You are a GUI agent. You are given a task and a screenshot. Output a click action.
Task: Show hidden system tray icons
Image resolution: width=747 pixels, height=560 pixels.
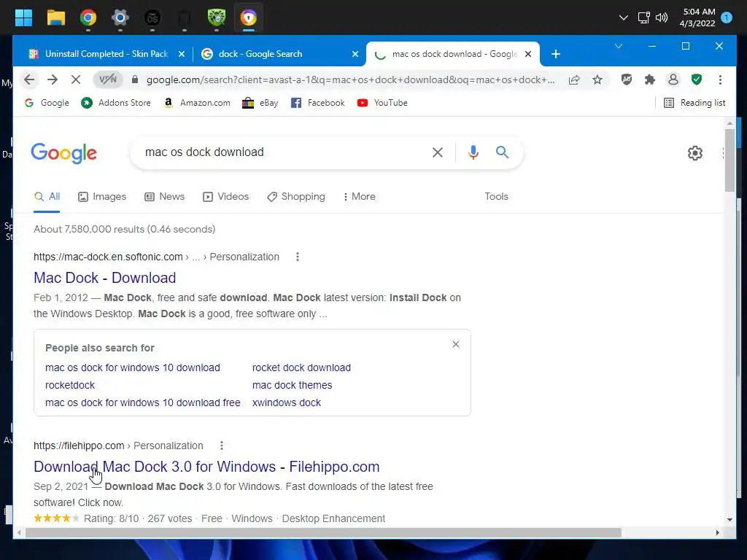tap(623, 18)
